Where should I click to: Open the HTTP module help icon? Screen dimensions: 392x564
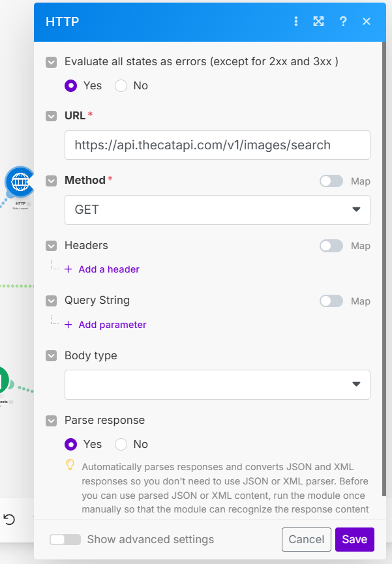(343, 22)
